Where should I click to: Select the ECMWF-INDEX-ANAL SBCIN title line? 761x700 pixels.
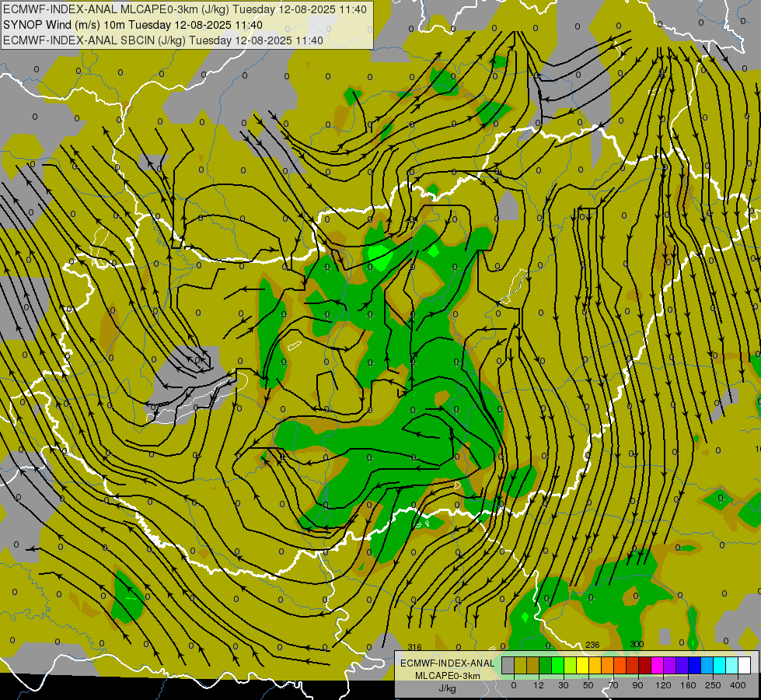pyautogui.click(x=163, y=40)
